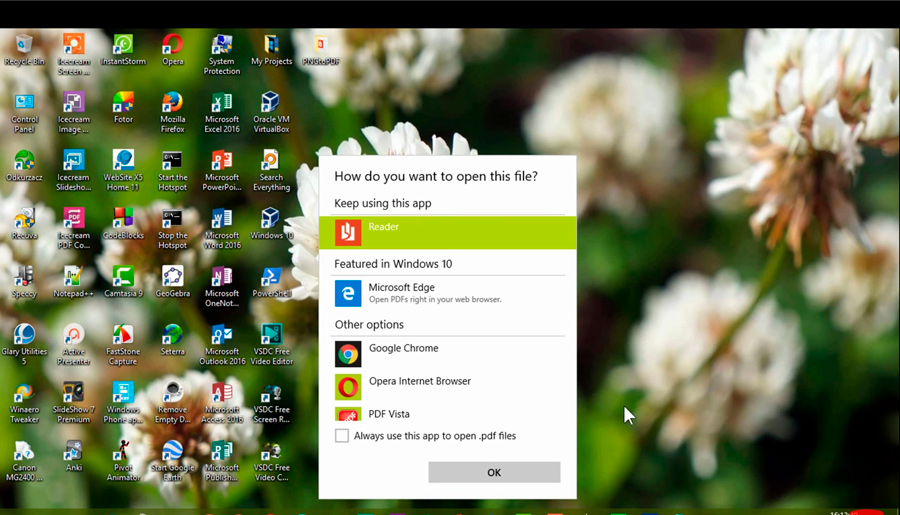
Task: Click the Microsoft Excel 2016 shortcut
Action: click(x=222, y=113)
